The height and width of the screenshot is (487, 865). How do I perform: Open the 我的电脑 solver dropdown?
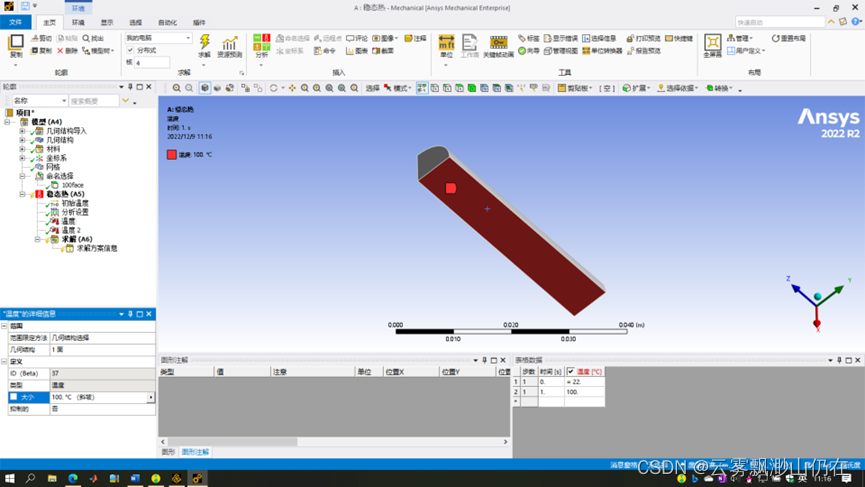click(158, 38)
